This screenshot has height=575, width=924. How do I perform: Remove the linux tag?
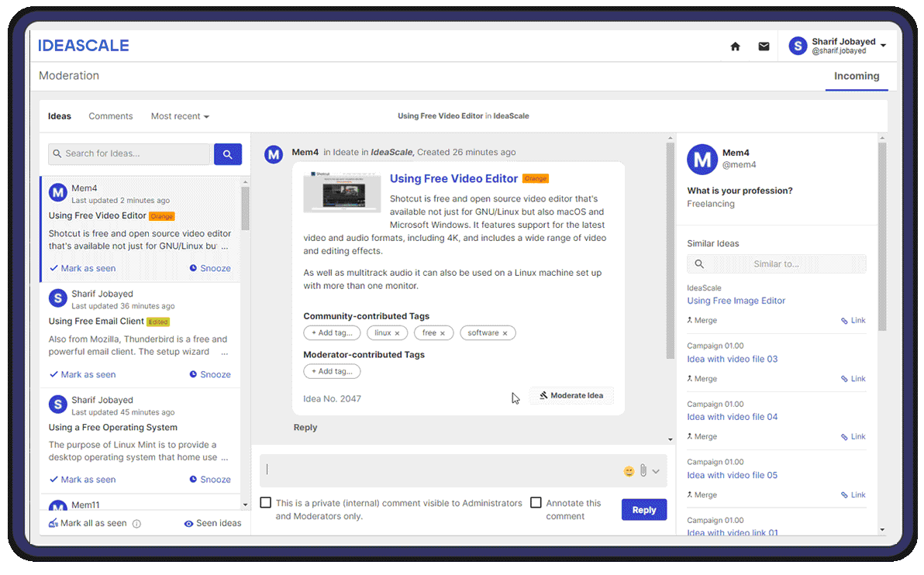click(397, 333)
